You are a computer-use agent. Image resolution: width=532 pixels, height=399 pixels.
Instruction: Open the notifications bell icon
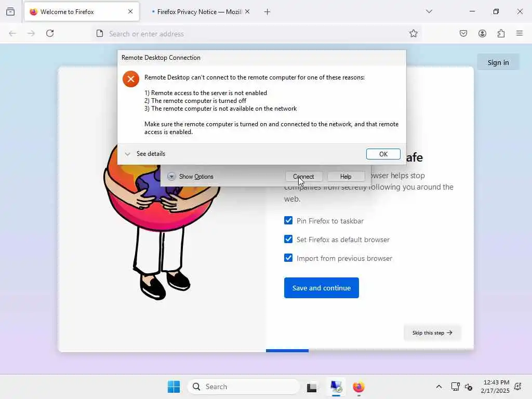518,387
